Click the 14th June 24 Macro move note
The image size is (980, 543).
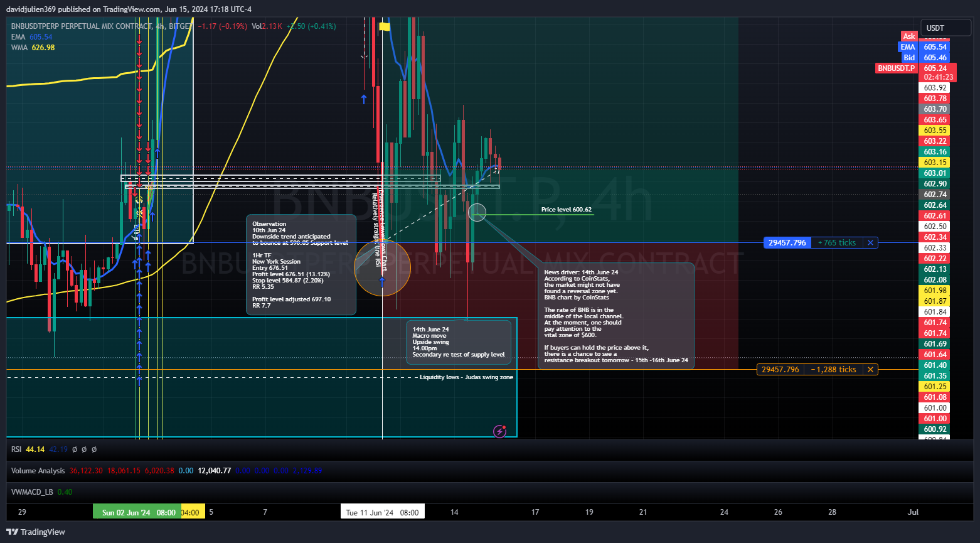tap(459, 342)
